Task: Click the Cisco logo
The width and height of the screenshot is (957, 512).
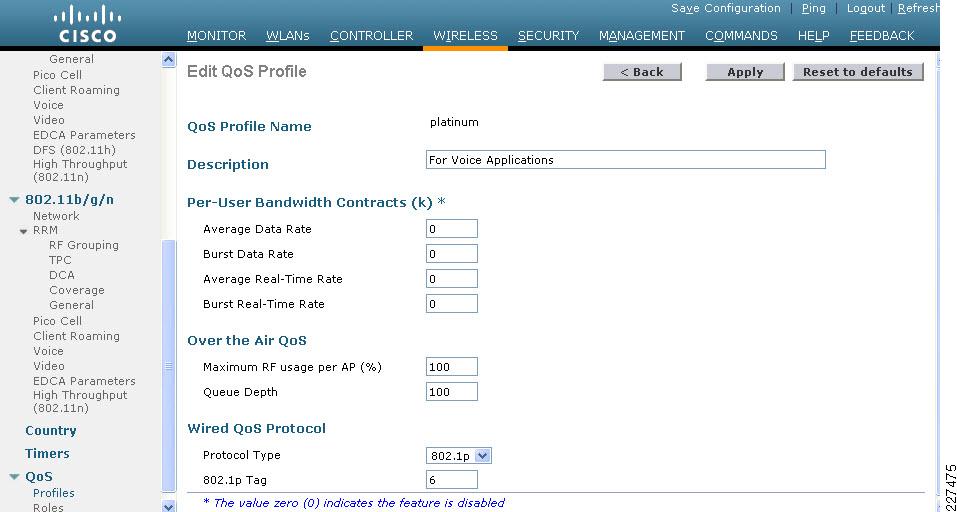Action: coord(88,24)
